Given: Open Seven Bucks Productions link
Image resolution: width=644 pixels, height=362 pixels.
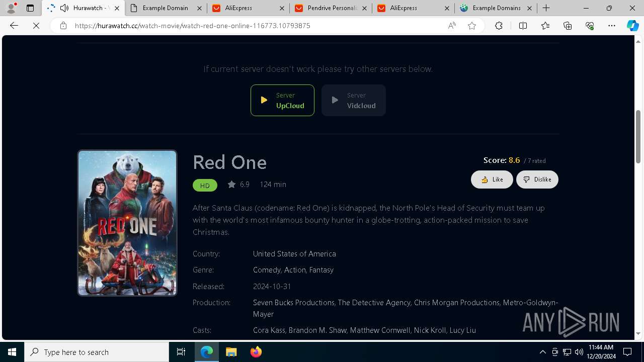Looking at the screenshot, I should [x=294, y=303].
